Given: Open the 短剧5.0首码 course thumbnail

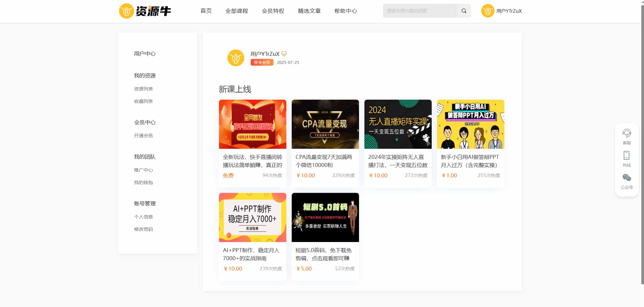Looking at the screenshot, I should tap(325, 217).
